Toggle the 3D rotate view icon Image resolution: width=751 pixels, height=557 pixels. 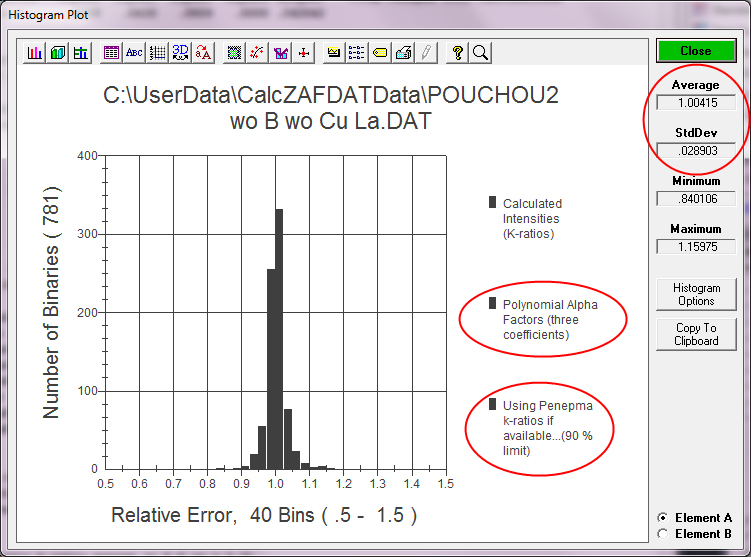click(x=181, y=52)
